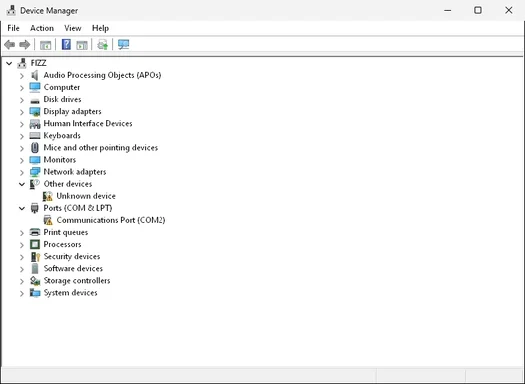The image size is (525, 384).
Task: Click the Scan for hardware changes monitor icon
Action: (x=124, y=45)
